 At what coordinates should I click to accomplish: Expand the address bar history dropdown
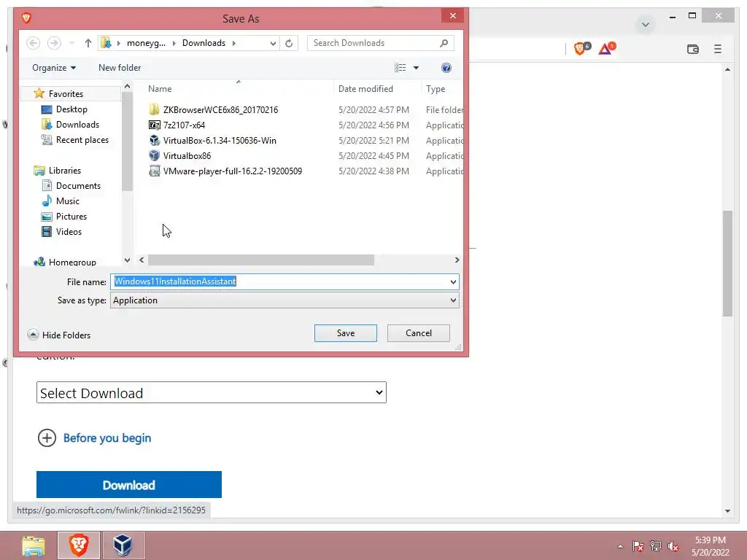273,43
